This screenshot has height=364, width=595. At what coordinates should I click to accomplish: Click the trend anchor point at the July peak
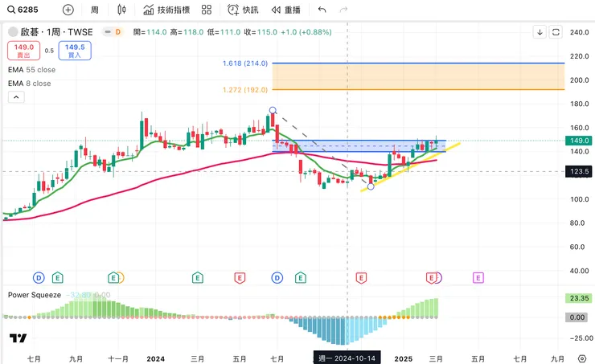273,110
